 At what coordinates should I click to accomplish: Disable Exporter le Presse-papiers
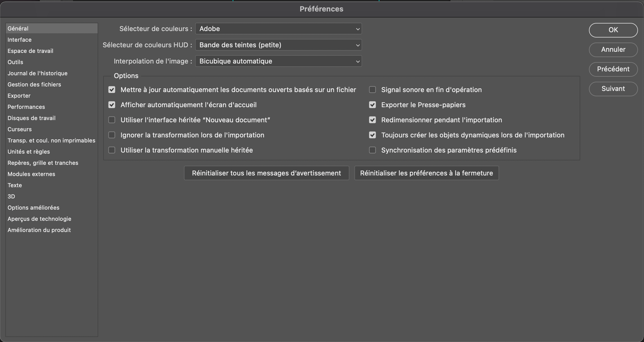tap(372, 105)
